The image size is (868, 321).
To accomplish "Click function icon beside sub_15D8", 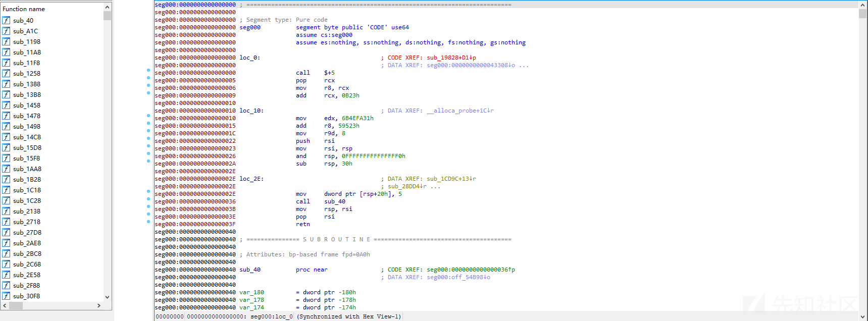I will click(6, 147).
